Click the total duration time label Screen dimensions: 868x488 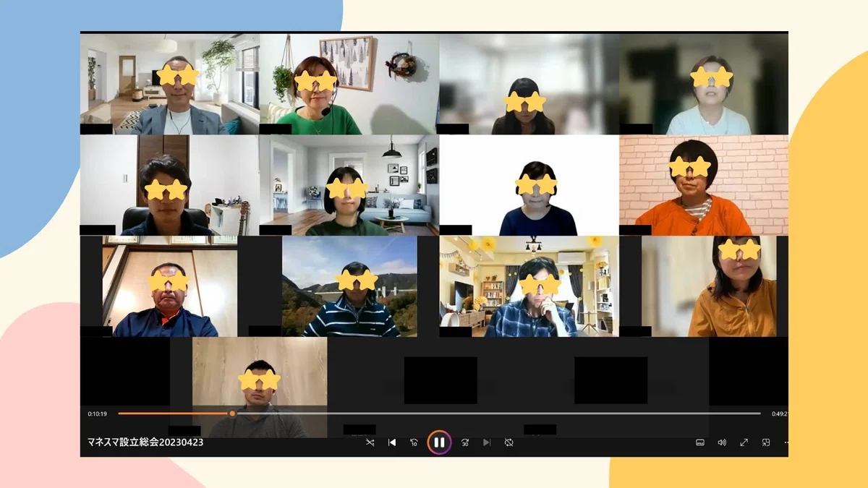coord(780,414)
